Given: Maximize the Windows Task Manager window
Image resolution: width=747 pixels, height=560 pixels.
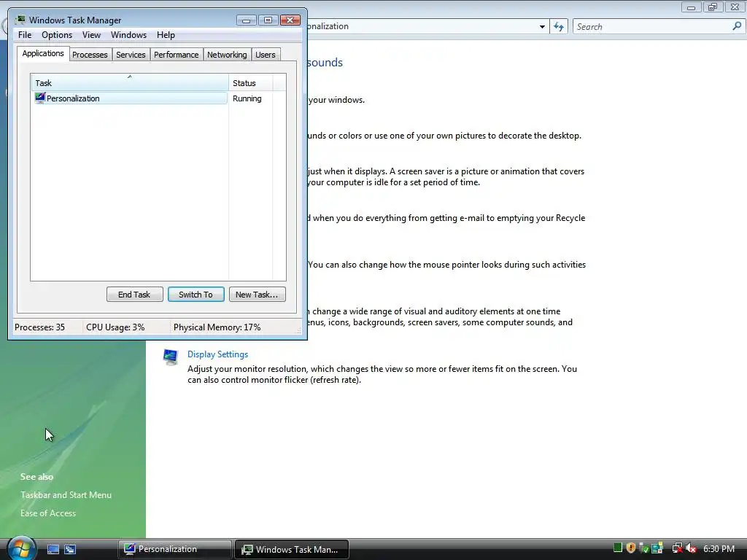Looking at the screenshot, I should [x=268, y=20].
